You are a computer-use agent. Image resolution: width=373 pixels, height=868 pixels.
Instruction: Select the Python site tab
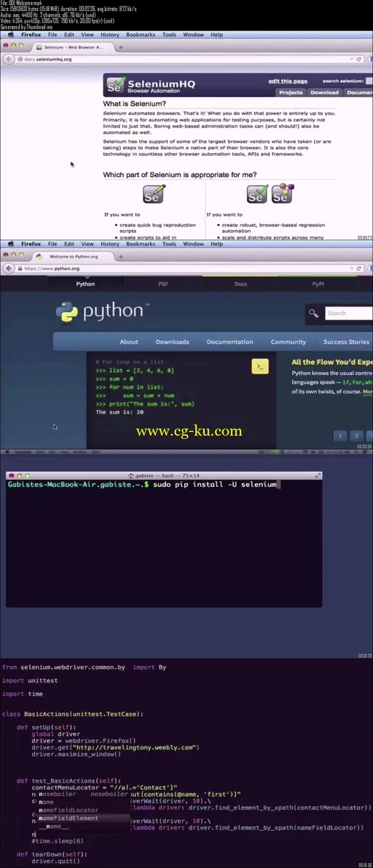[85, 284]
